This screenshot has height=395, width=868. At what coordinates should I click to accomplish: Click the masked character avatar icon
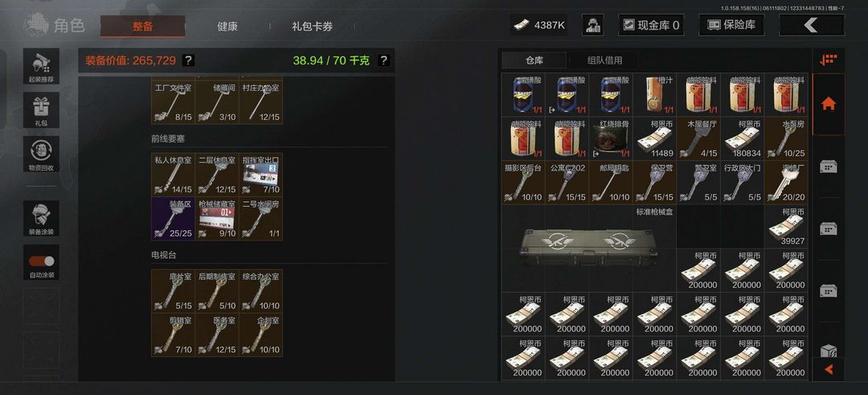pos(592,25)
